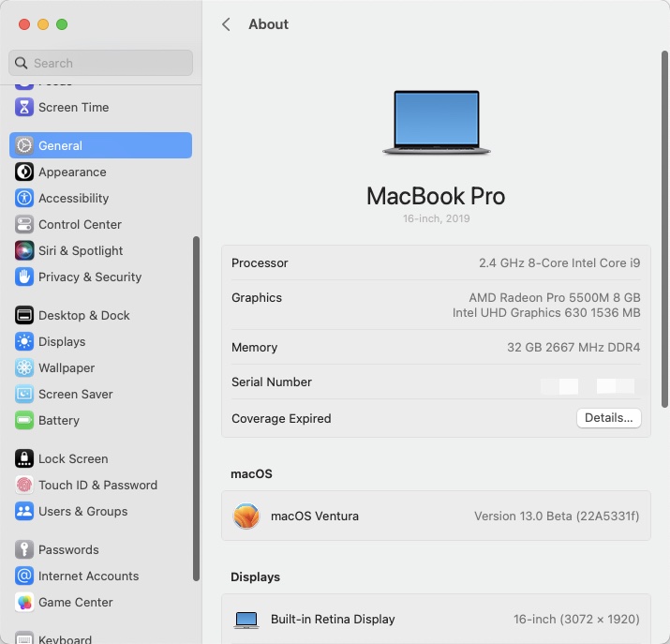
Task: Click the Privacy & Security hand icon
Action: point(24,277)
